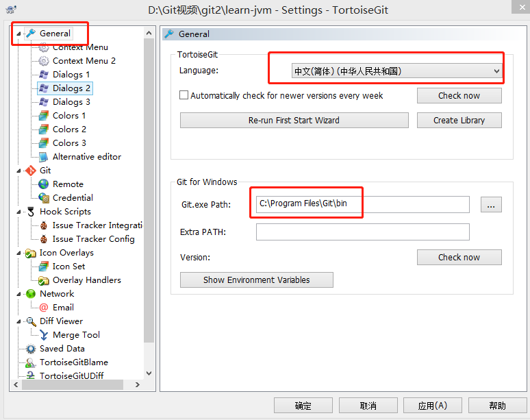Click the Diff Viewer magnifier icon
Image resolution: width=530 pixels, height=420 pixels.
(x=31, y=321)
